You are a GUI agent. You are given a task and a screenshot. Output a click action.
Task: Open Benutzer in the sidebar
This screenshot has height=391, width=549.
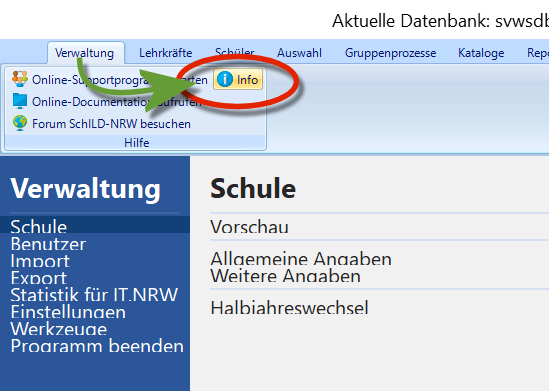(48, 244)
